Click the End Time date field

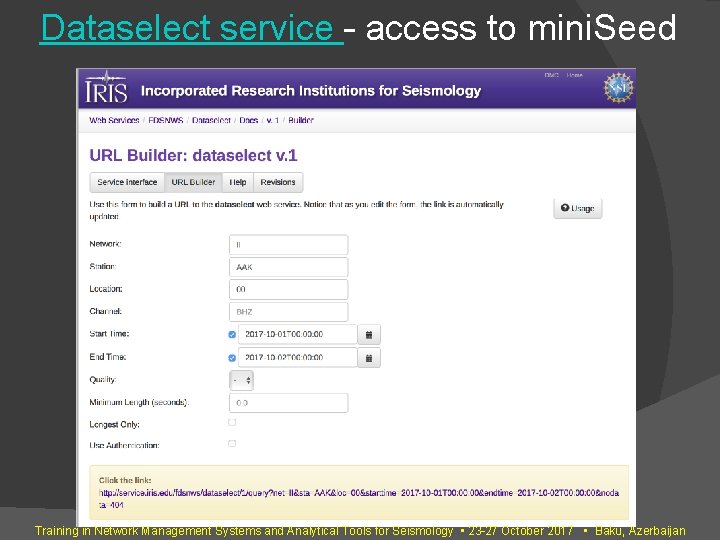298,358
